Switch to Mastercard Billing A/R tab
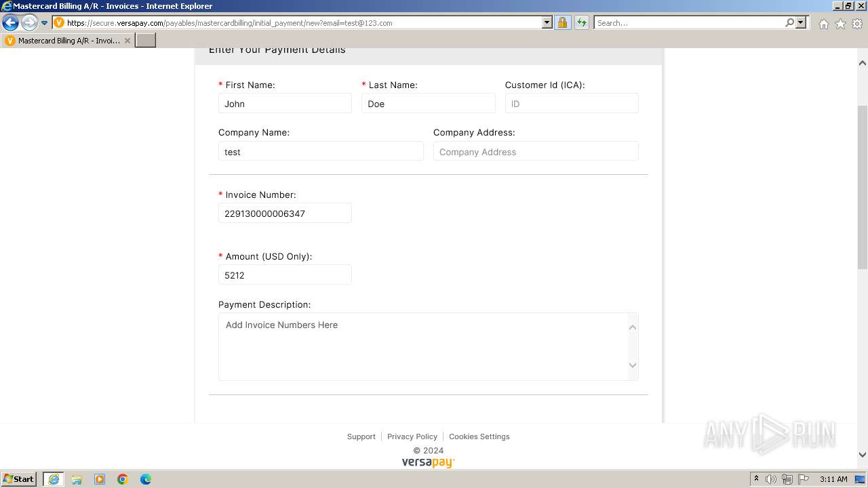Screen dimensions: 868x488 (x=68, y=41)
